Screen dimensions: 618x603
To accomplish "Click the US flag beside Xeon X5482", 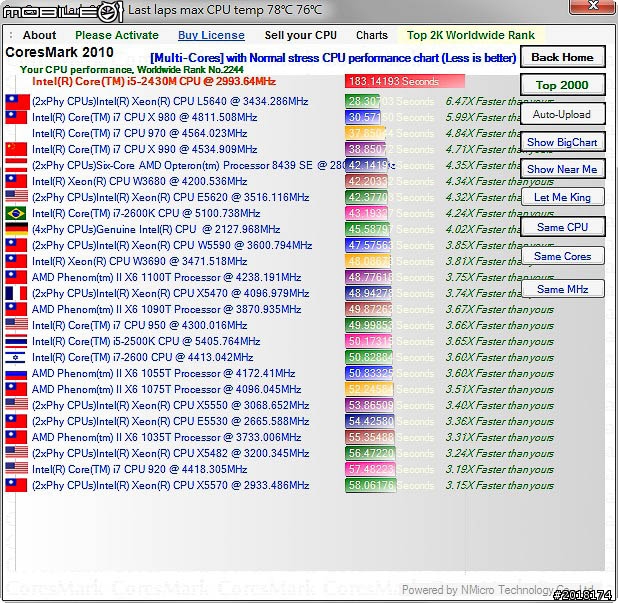I will 17,452.
